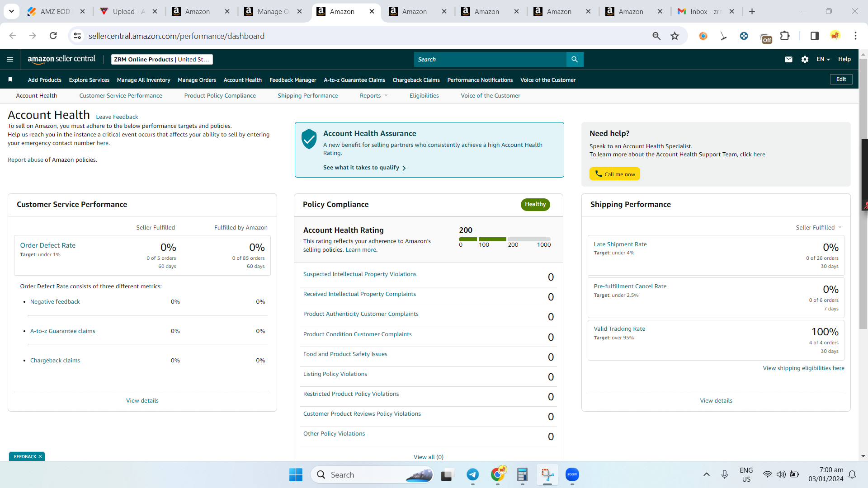Expand the Chrome tab search dropdown
868x488 pixels.
tap(11, 11)
